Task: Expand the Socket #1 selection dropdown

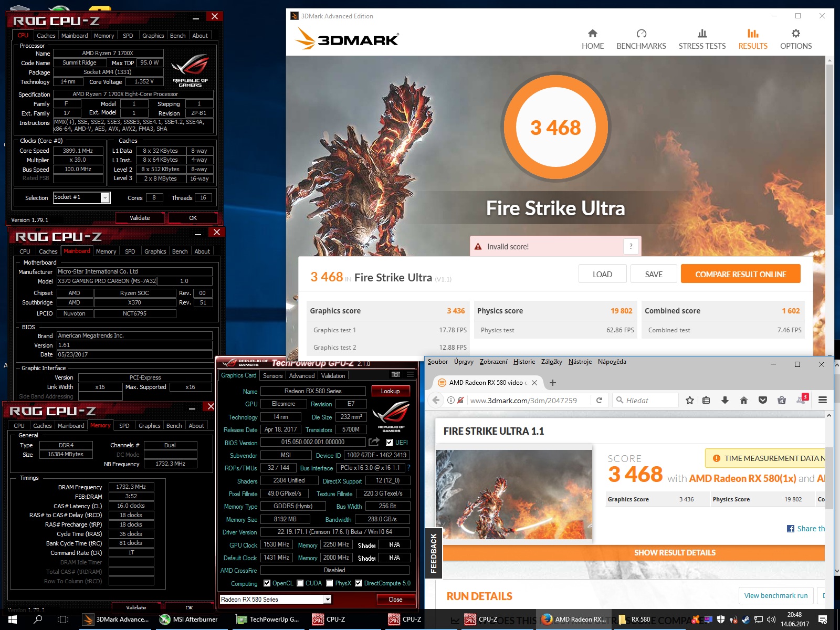Action: pyautogui.click(x=105, y=197)
